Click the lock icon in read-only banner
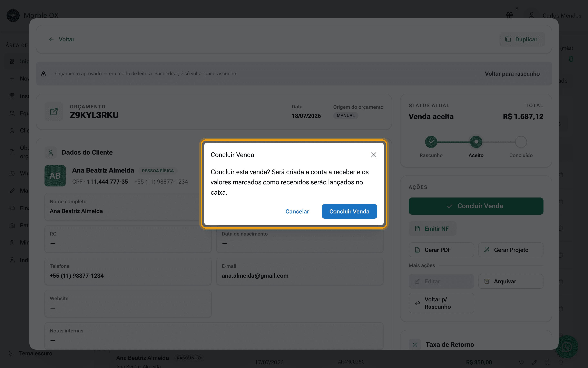 (43, 74)
